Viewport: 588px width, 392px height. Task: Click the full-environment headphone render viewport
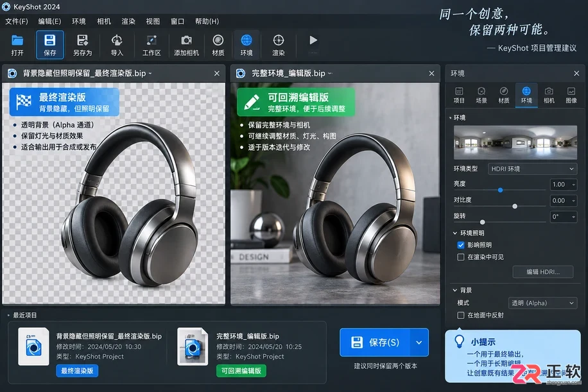335,193
